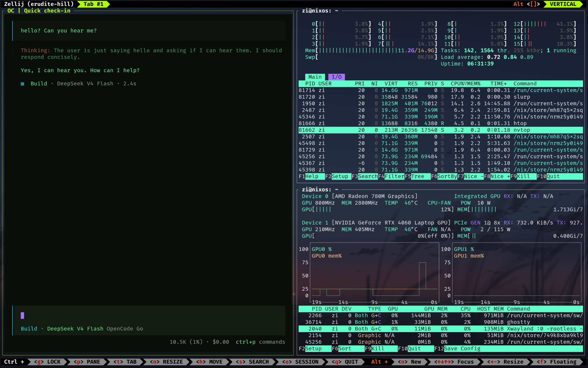588x368 pixels.
Task: Click Ctrl o SESSION mode in Zellij bar
Action: coord(300,362)
